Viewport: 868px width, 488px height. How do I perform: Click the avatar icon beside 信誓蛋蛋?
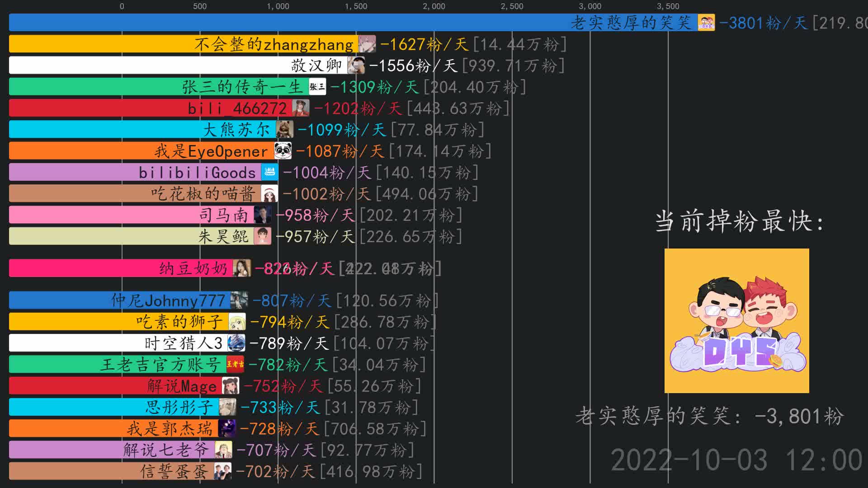223,471
